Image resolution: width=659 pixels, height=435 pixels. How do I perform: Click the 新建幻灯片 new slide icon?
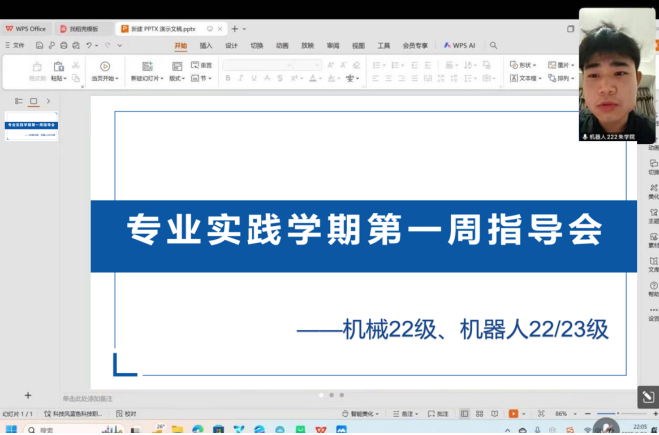(148, 66)
